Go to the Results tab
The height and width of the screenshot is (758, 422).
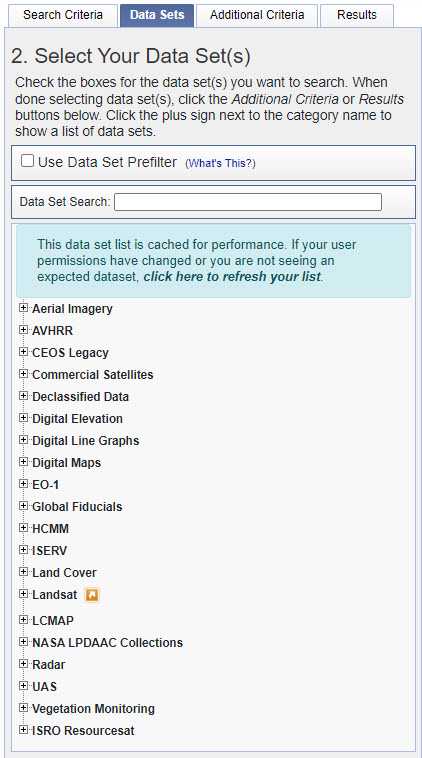click(357, 15)
